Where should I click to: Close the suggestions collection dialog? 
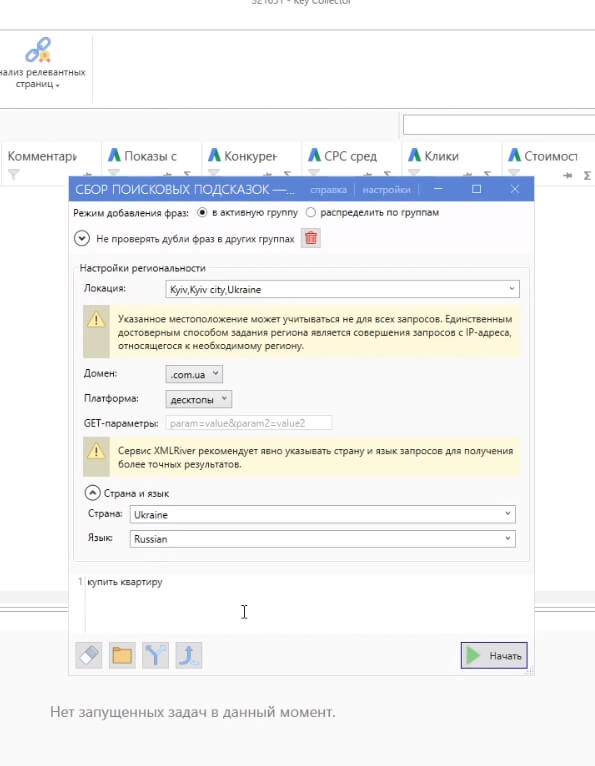515,189
